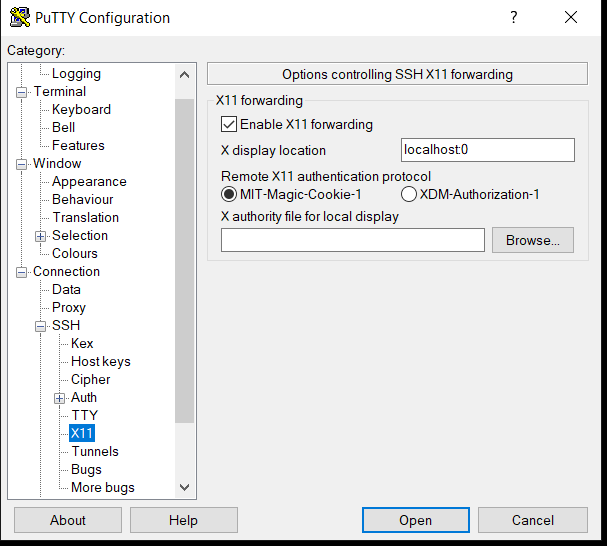Open the Tunnels settings category
Screen dimensions: 607x546
click(x=95, y=452)
